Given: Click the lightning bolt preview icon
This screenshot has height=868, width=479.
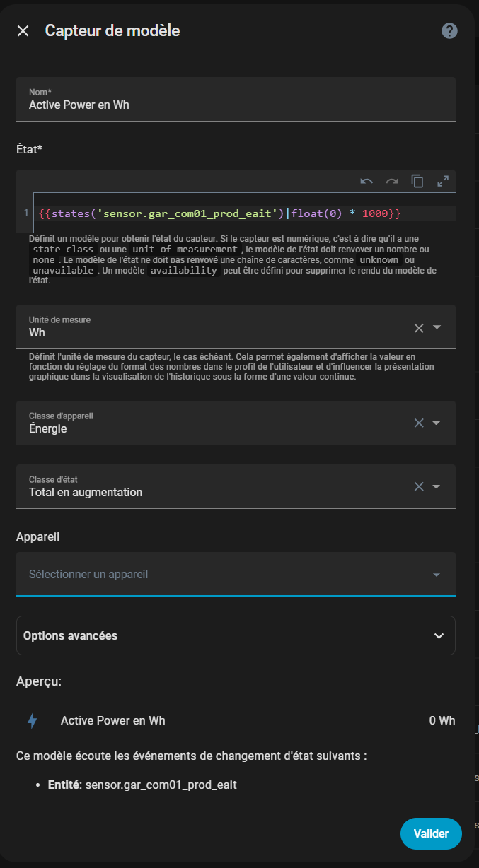Looking at the screenshot, I should (32, 720).
